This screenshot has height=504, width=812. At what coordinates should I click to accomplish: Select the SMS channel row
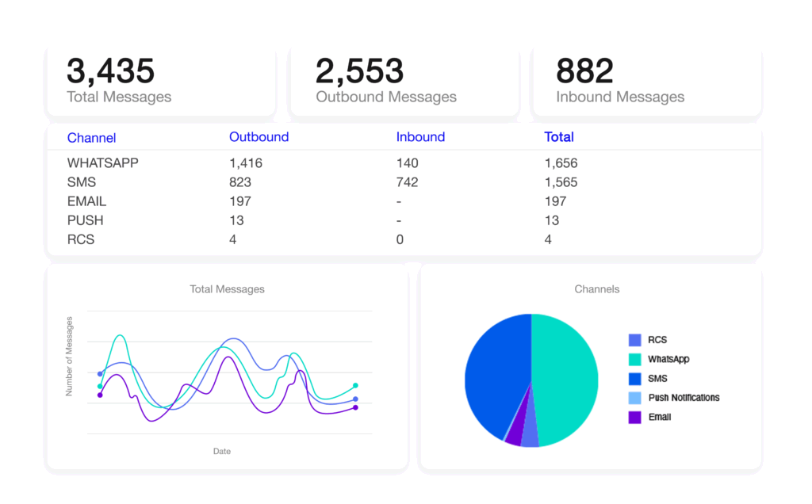click(82, 182)
